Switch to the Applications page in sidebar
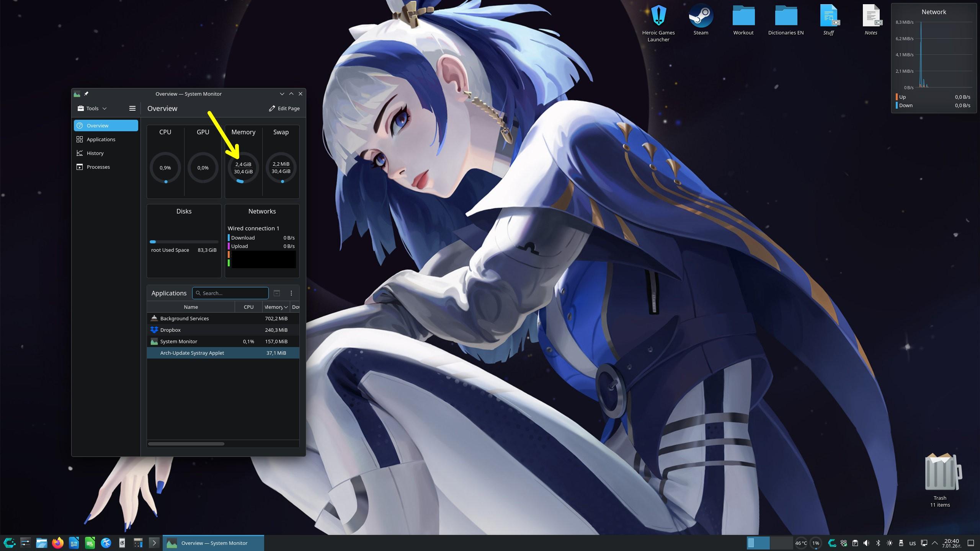980x551 pixels. [101, 139]
